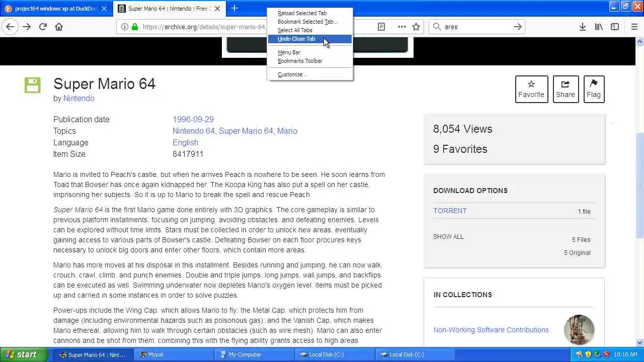Viewport: 644px width, 362px height.
Task: Choose Bookmark Selected Tab from menu
Action: [x=310, y=22]
